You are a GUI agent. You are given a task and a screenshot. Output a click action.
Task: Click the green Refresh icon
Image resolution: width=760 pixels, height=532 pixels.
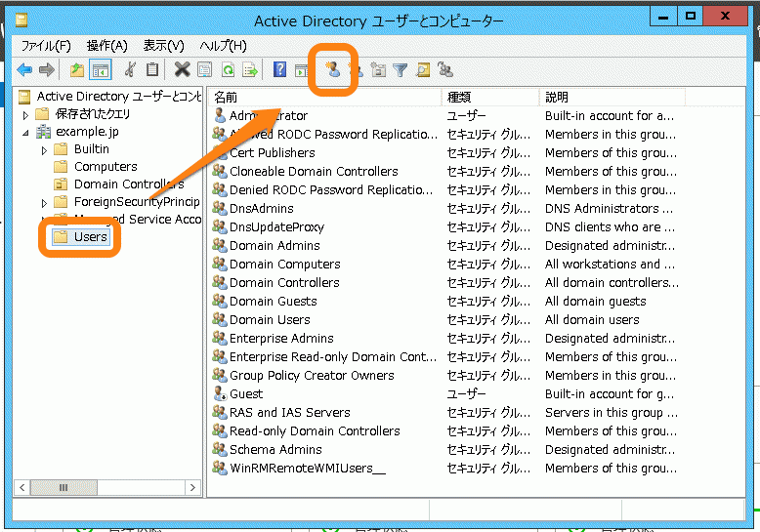(228, 69)
